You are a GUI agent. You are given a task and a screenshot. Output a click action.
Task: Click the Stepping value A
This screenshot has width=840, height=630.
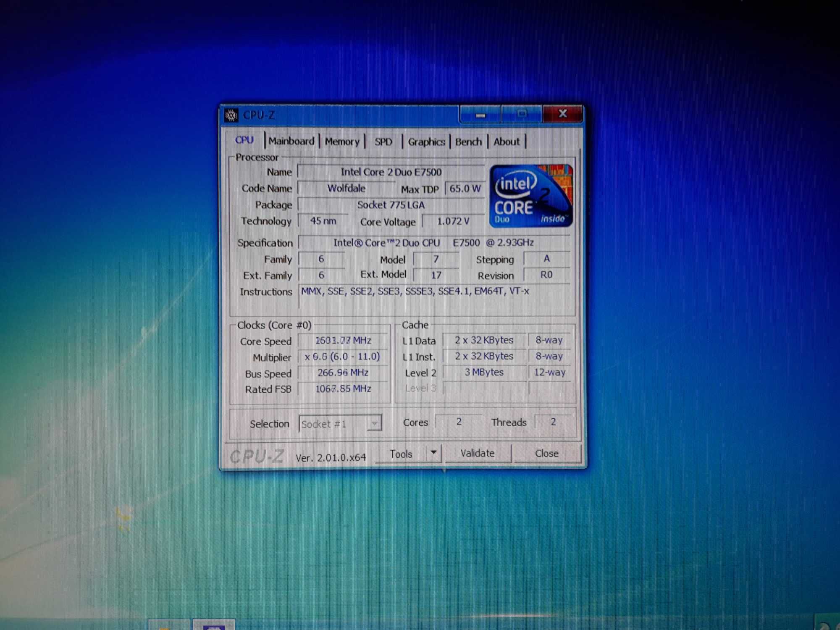547,259
